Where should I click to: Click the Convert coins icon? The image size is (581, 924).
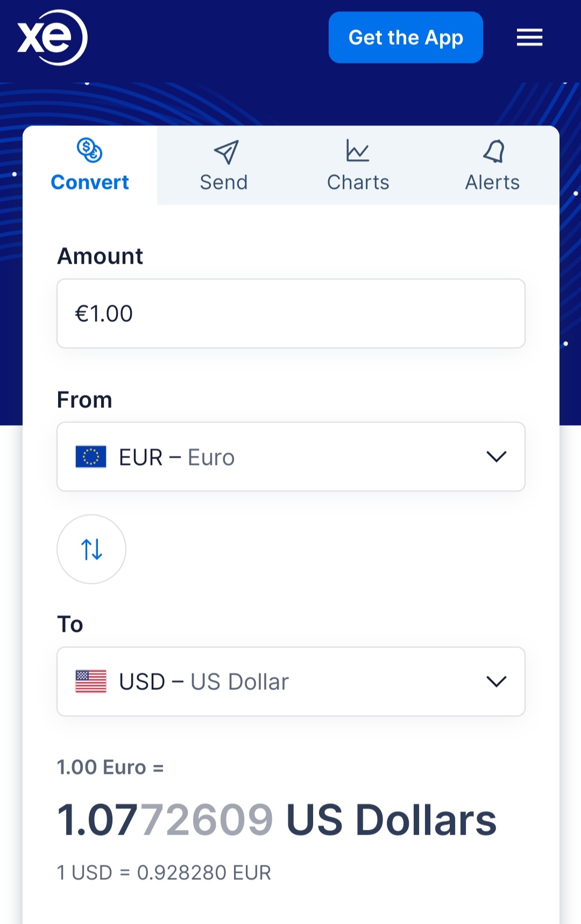(x=90, y=150)
